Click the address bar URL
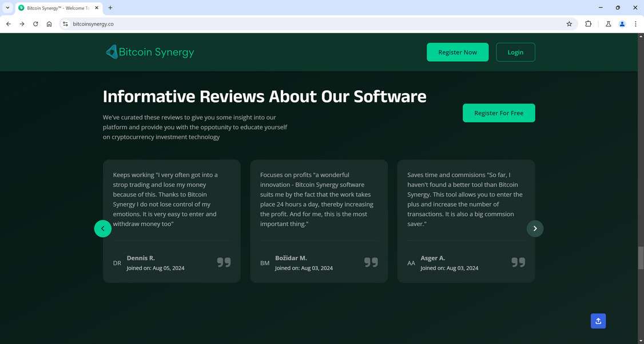 tap(93, 24)
